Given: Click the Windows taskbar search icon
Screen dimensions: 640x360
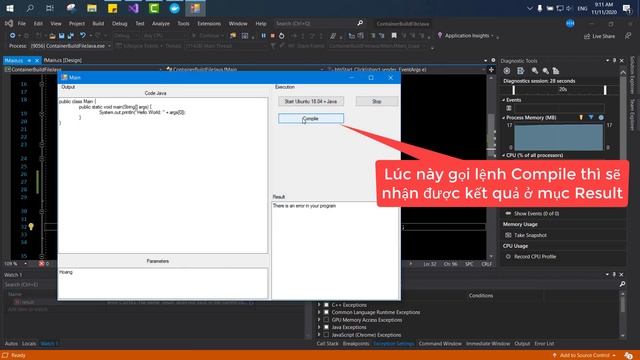Looking at the screenshot, I should (30, 8).
